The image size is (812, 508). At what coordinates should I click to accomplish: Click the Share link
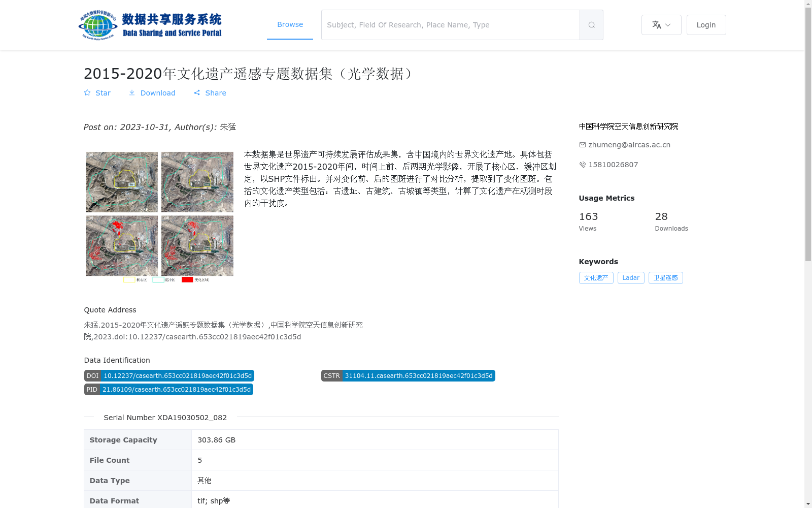(216, 93)
